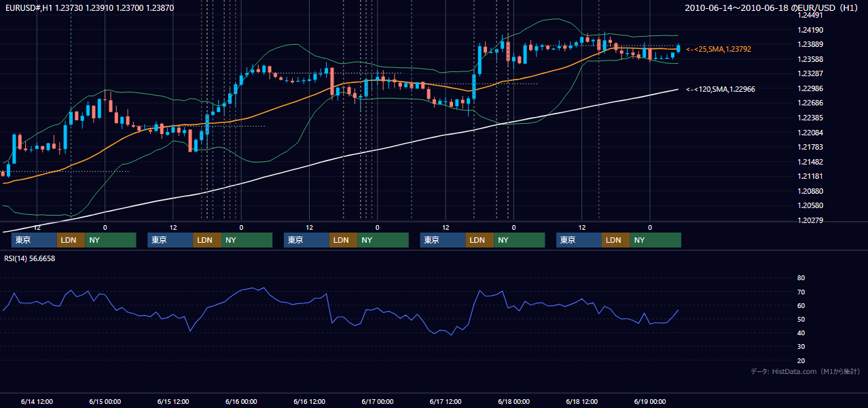Image resolution: width=868 pixels, height=408 pixels.
Task: Click price axis label 1.21783
Action: [811, 147]
